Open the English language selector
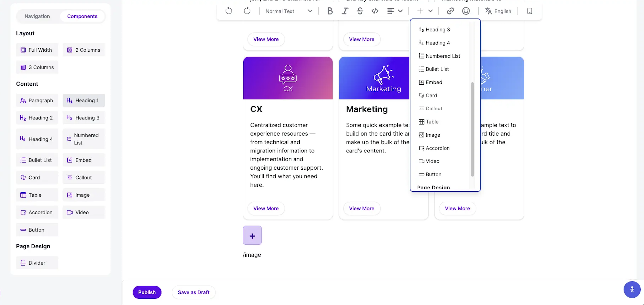This screenshot has height=305, width=644. tap(498, 11)
